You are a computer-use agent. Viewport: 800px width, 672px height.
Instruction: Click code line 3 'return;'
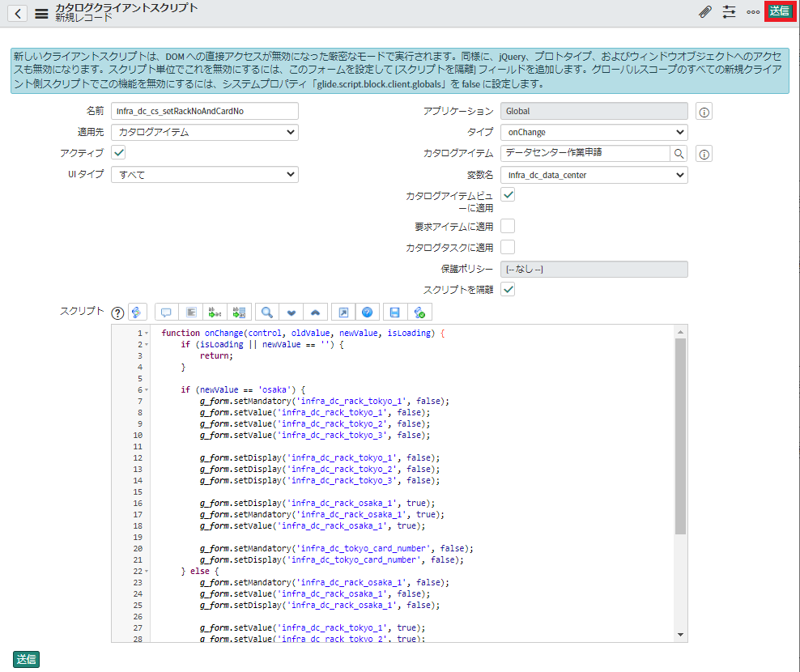pos(216,356)
